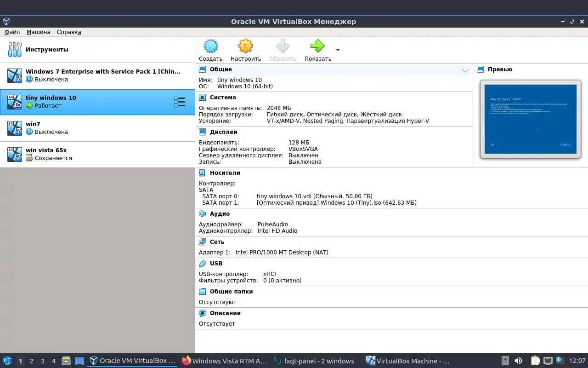Select the win7 virtual machine

(x=97, y=128)
